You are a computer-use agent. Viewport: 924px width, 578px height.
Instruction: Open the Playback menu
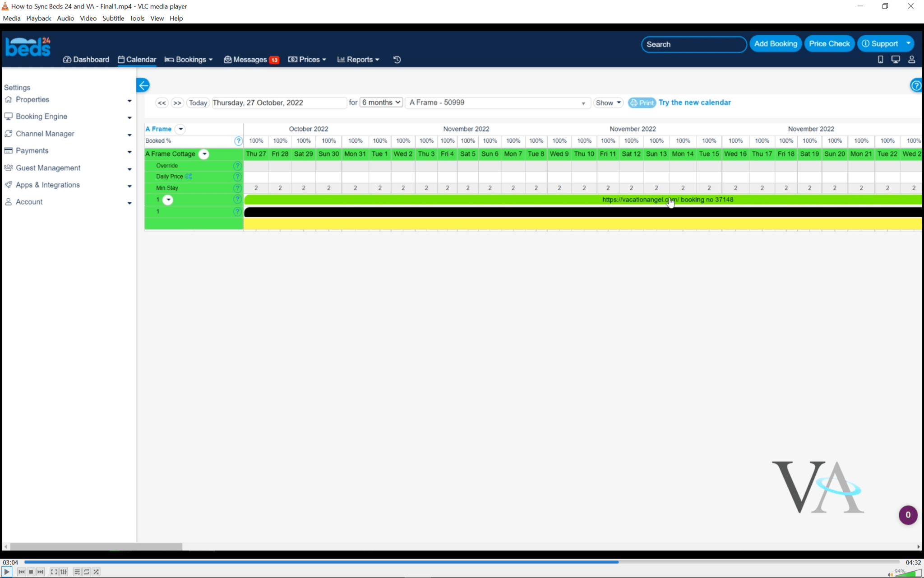click(38, 18)
